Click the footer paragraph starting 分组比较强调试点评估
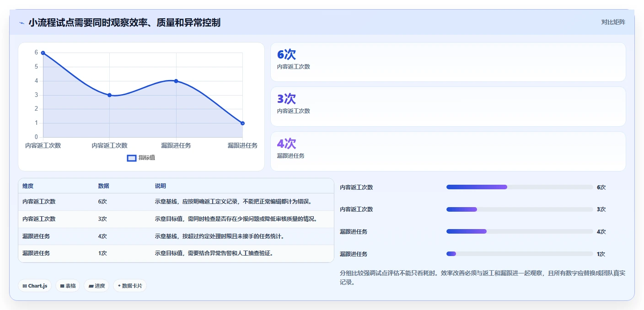 pyautogui.click(x=483, y=278)
